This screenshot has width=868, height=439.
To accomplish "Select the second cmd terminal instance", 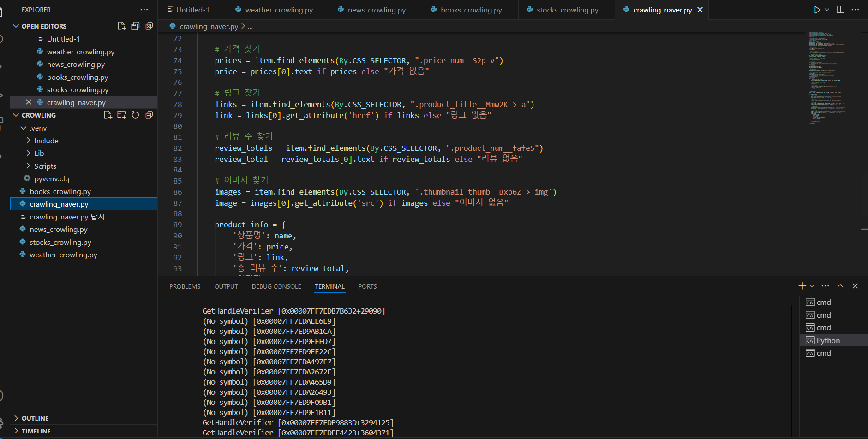I will (833, 315).
